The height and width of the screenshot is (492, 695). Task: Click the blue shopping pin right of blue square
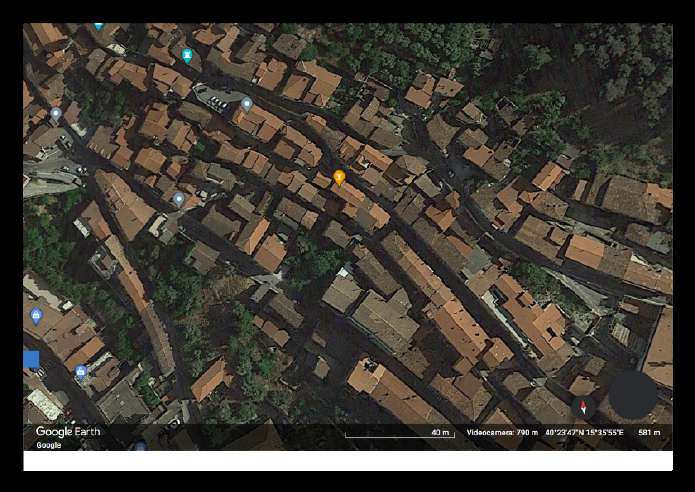tap(81, 371)
